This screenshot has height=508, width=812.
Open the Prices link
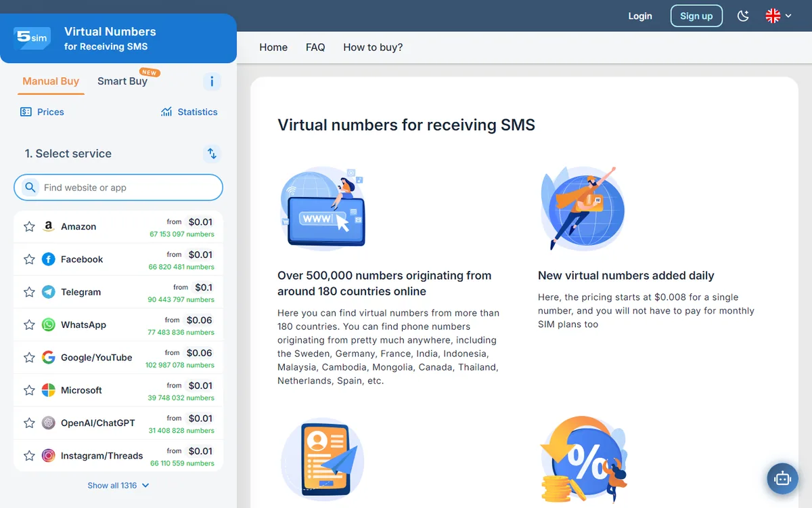coord(42,112)
